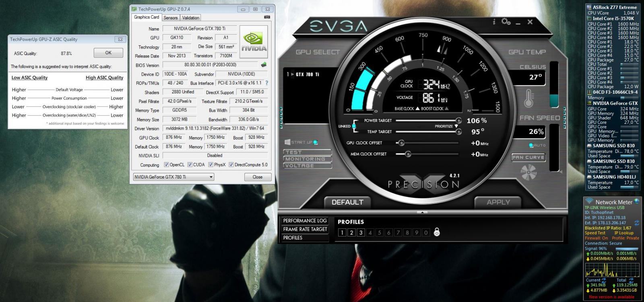Select profile slot 1
This screenshot has height=302, width=644.
pyautogui.click(x=342, y=232)
